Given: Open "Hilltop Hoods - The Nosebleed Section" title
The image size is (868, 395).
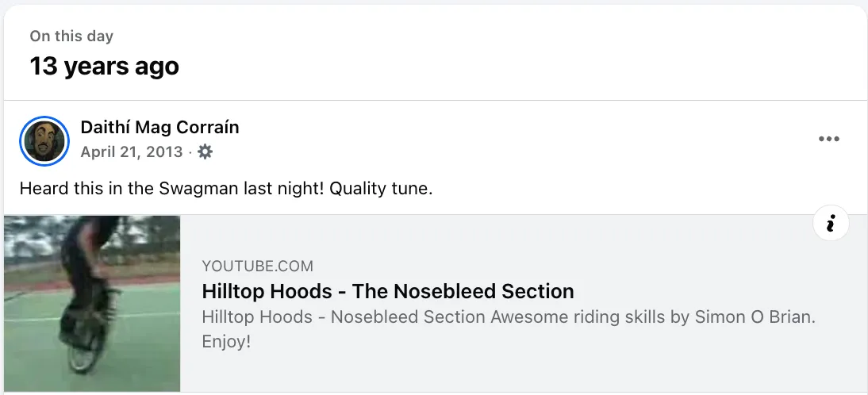Looking at the screenshot, I should pyautogui.click(x=387, y=291).
